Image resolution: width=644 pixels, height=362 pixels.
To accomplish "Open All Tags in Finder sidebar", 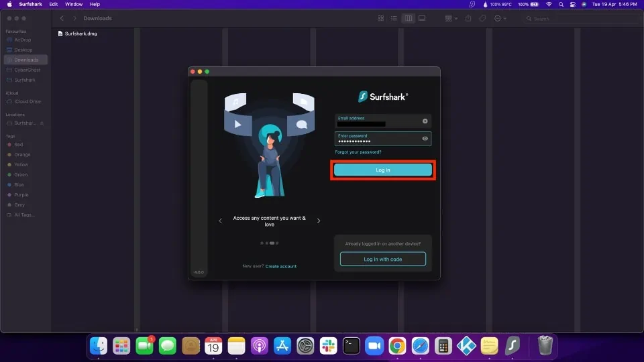I will (25, 215).
